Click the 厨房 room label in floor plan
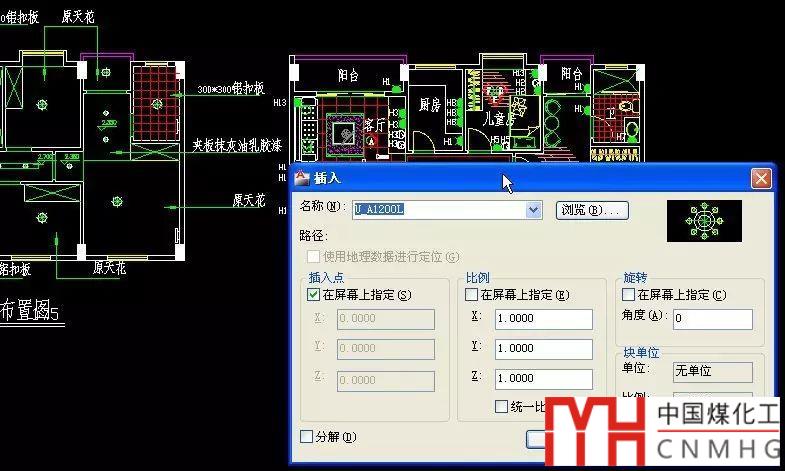Viewport: 785px width, 471px height. pyautogui.click(x=430, y=105)
